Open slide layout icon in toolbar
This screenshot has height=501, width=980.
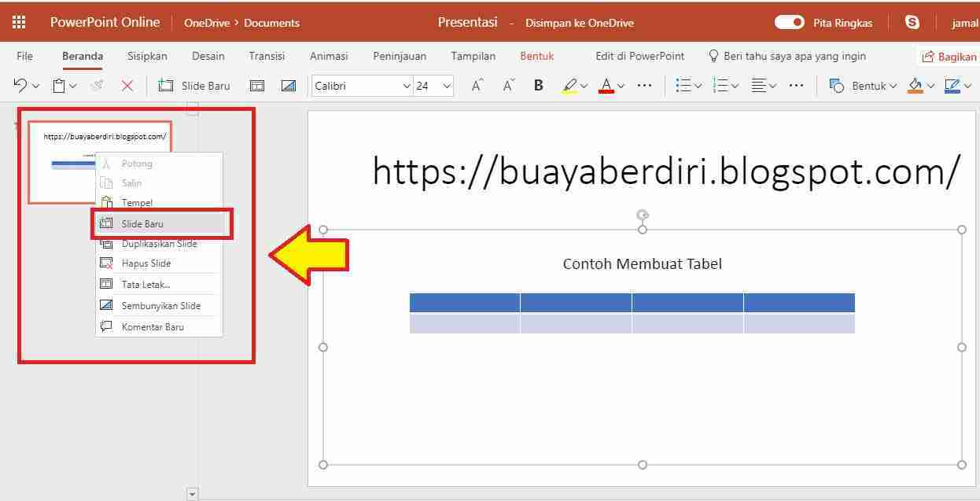point(257,86)
